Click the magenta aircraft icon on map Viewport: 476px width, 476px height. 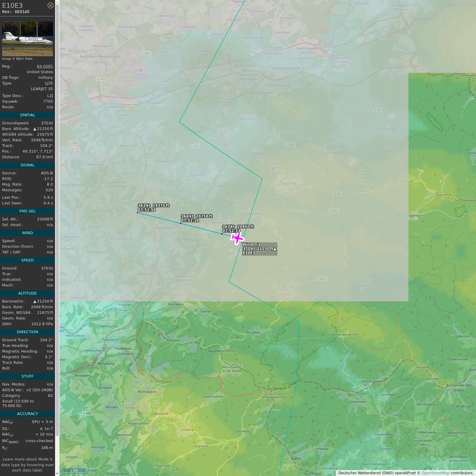(x=237, y=238)
